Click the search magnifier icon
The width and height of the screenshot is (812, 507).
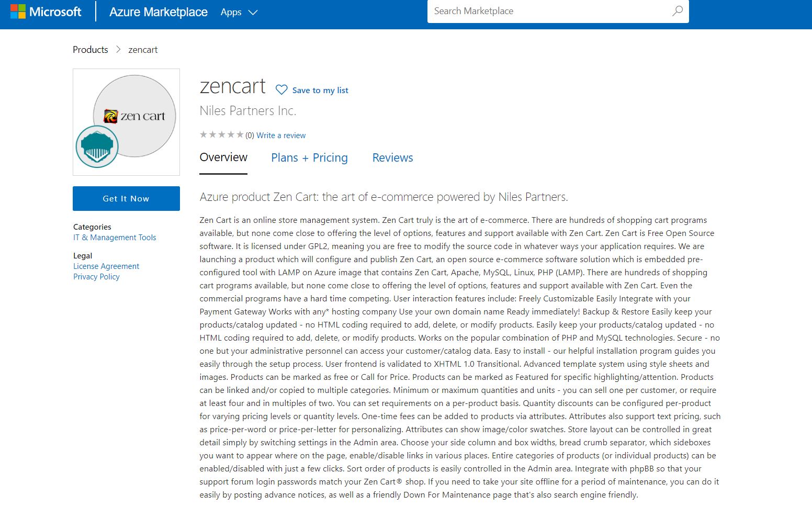677,11
